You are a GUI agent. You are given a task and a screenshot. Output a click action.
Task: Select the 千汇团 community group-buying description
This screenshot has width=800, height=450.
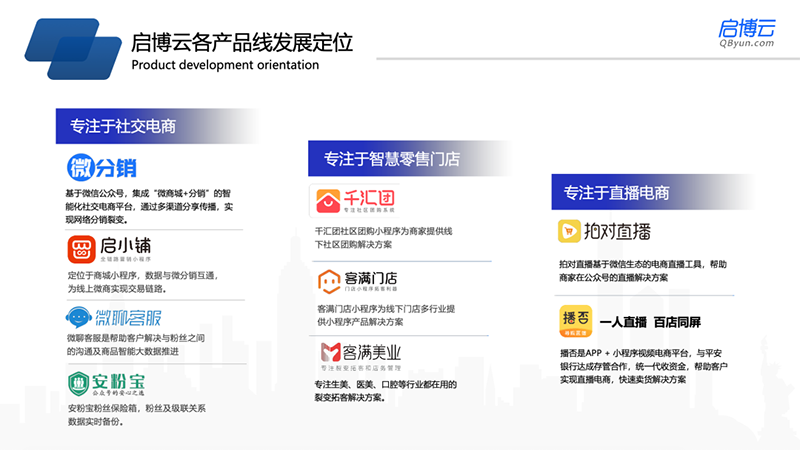coord(385,236)
